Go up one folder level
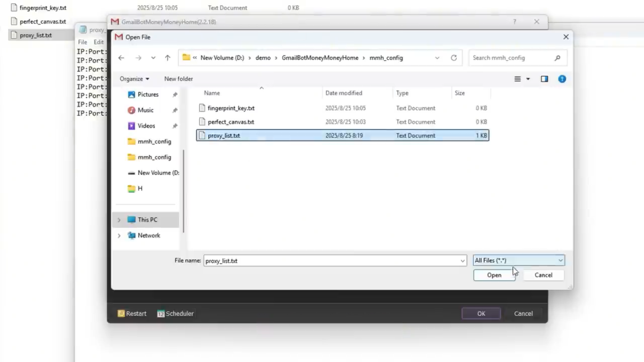Viewport: 644px width, 362px height. tap(168, 58)
